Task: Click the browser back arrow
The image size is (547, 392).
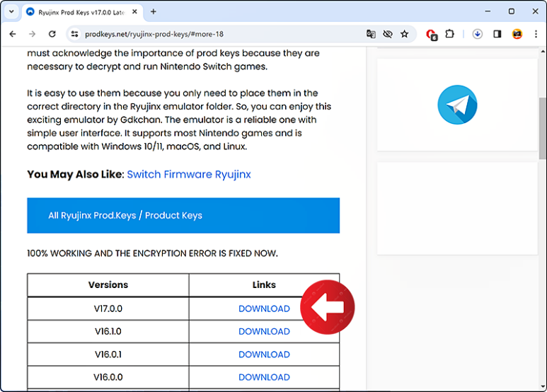Action: point(13,34)
